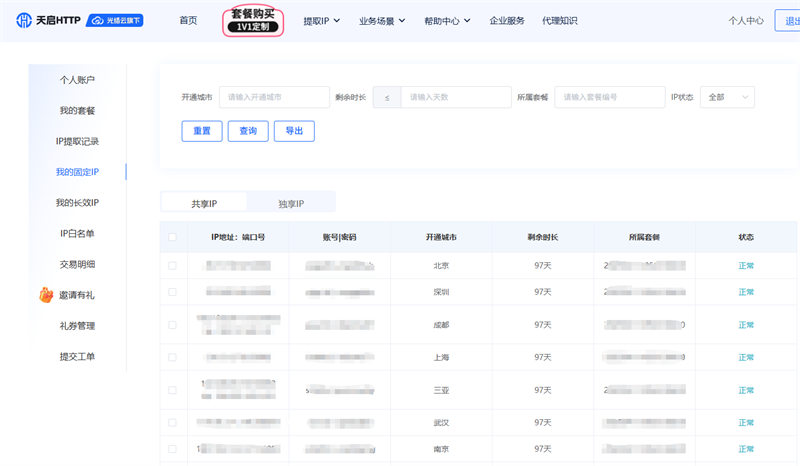Toggle the select-all checkbox in table header

[173, 237]
